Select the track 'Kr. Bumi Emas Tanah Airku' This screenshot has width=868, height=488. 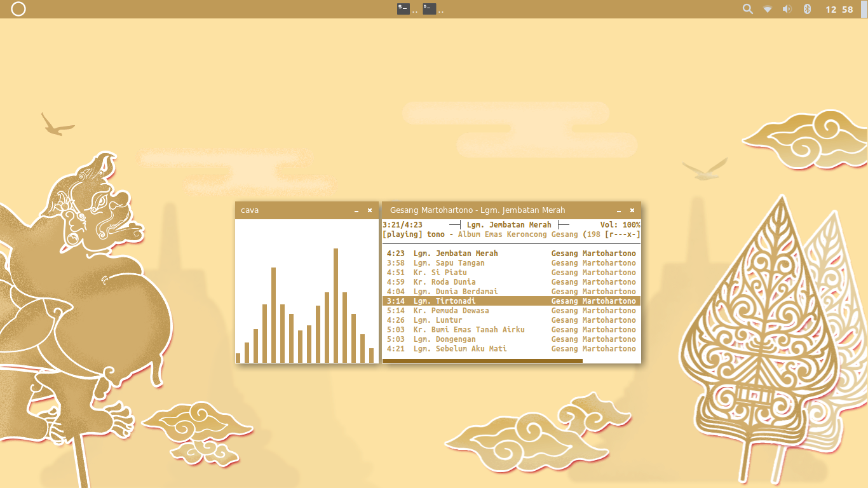click(x=468, y=329)
